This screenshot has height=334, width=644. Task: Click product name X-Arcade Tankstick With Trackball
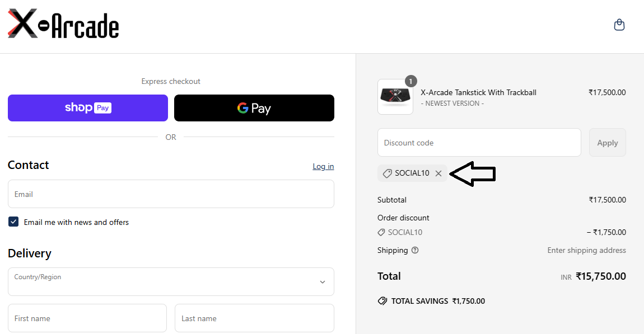point(478,92)
